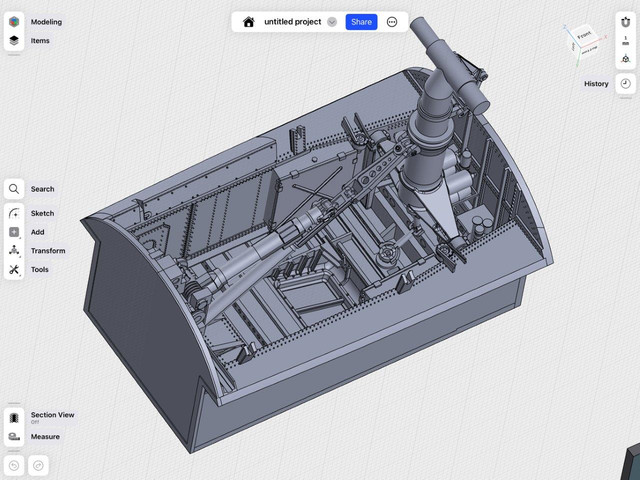This screenshot has width=640, height=480.
Task: Redo the last undone action
Action: pos(38,465)
